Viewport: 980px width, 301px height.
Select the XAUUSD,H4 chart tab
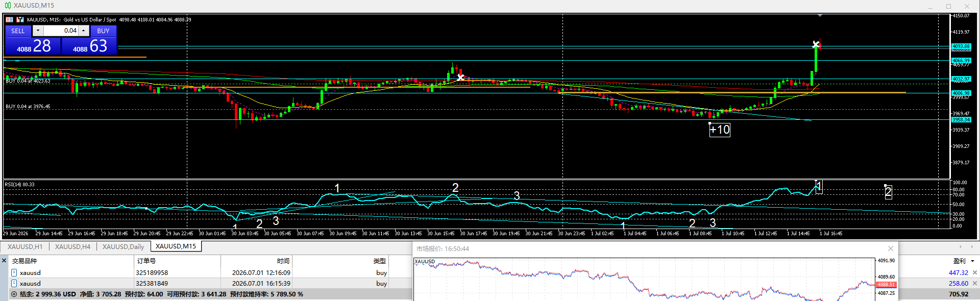(x=72, y=246)
